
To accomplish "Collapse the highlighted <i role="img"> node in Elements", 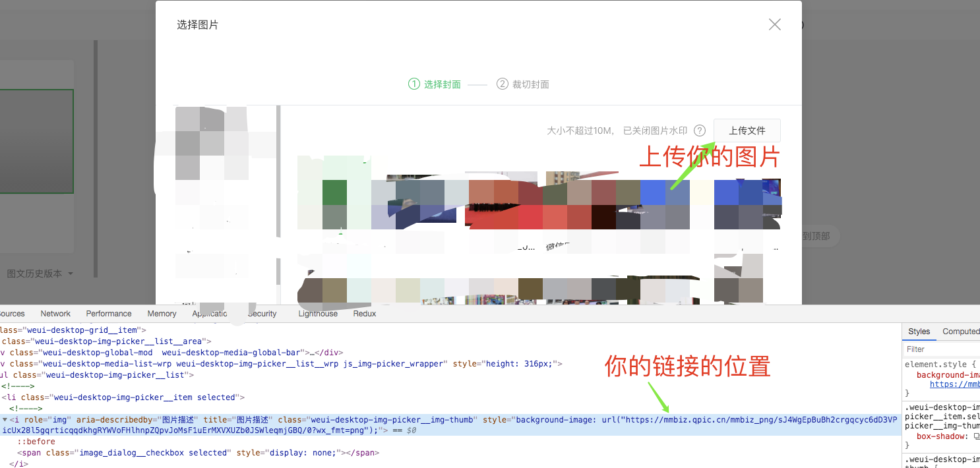I will 5,419.
